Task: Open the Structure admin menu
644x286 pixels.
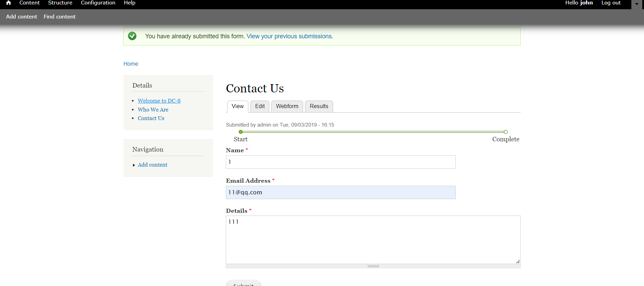Action: (60, 3)
